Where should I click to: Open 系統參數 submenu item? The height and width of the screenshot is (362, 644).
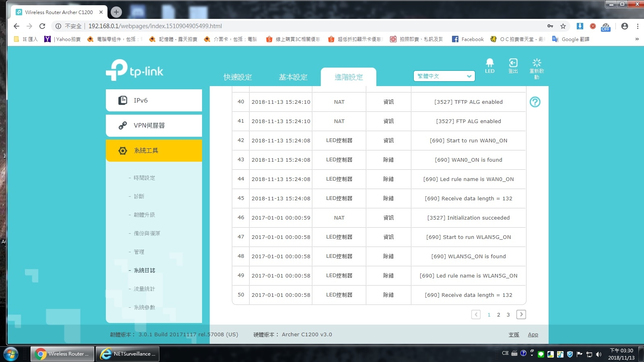tap(144, 307)
